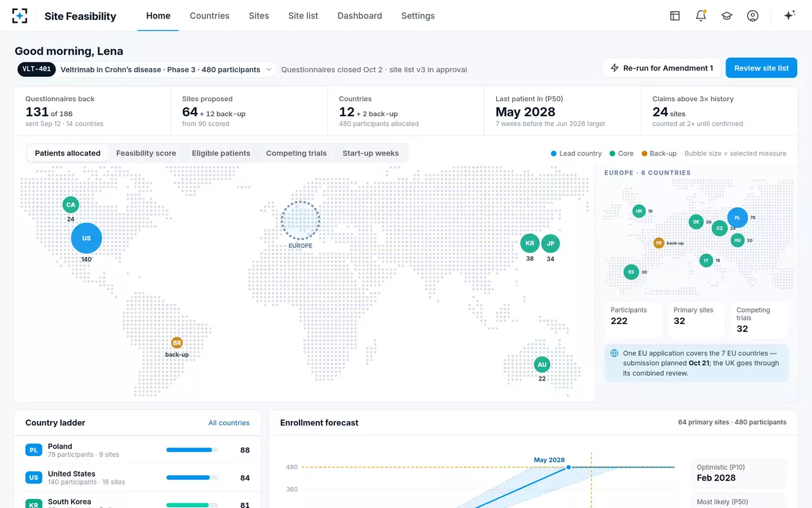Select the CZ bubble in Europe panel

[720, 229]
